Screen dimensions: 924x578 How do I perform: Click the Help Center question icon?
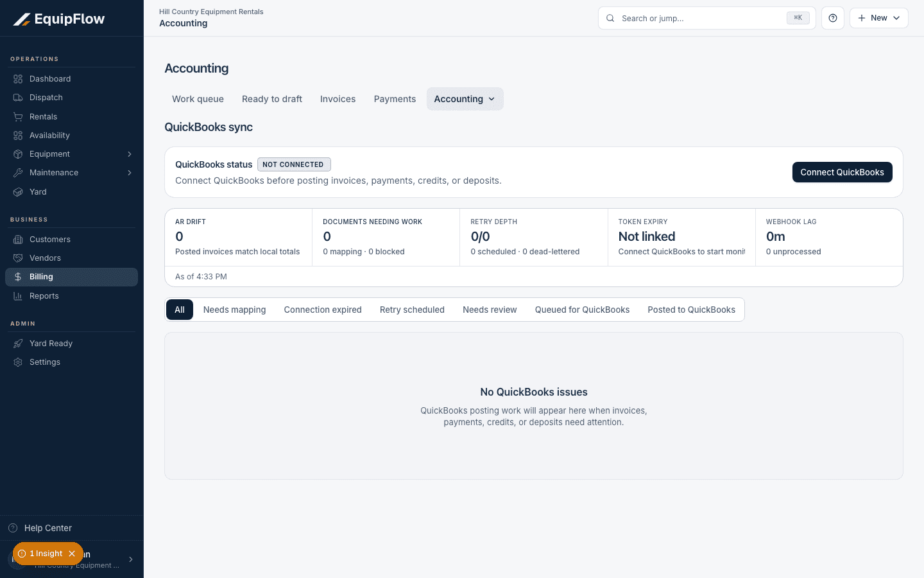click(x=13, y=528)
